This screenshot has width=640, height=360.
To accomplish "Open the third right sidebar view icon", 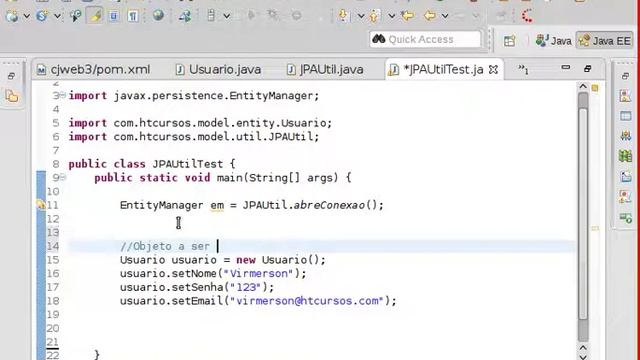I will pos(625,136).
